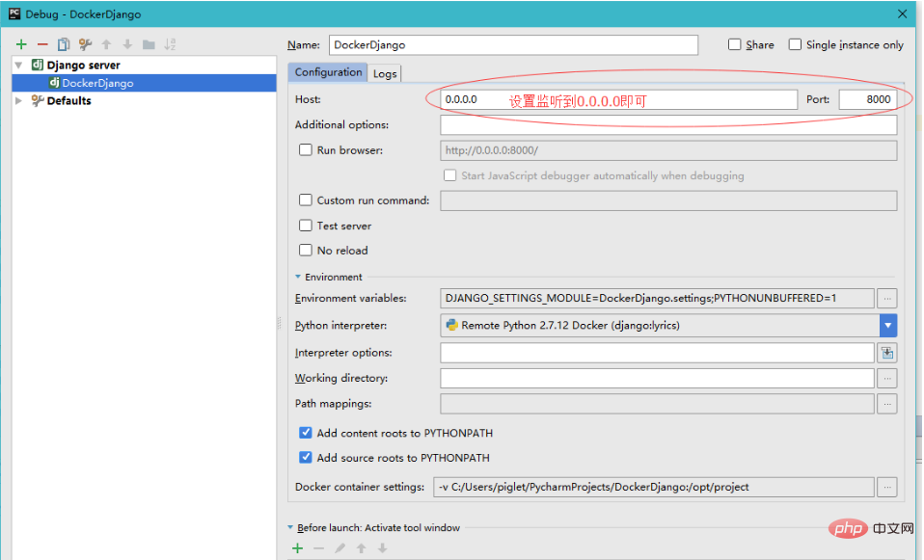This screenshot has width=924, height=560.
Task: Move configuration up in the left toolbar
Action: tap(107, 44)
